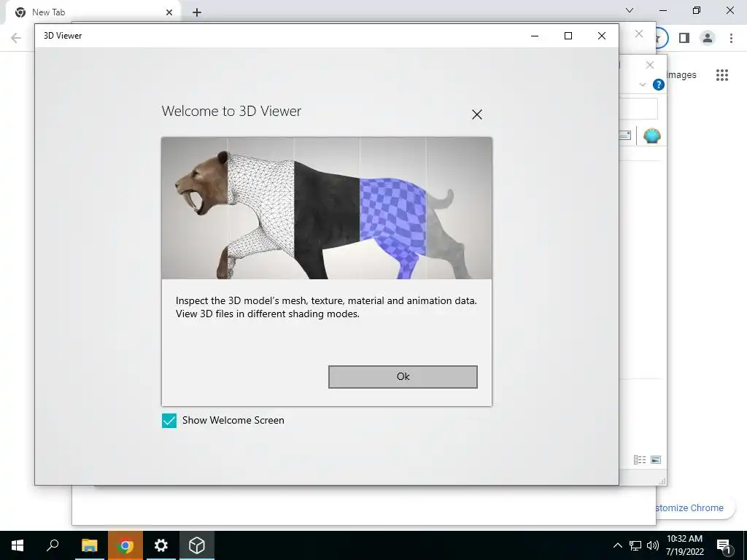Screen dimensions: 747x560
Task: Open the Chrome profile avatar
Action: pos(708,38)
